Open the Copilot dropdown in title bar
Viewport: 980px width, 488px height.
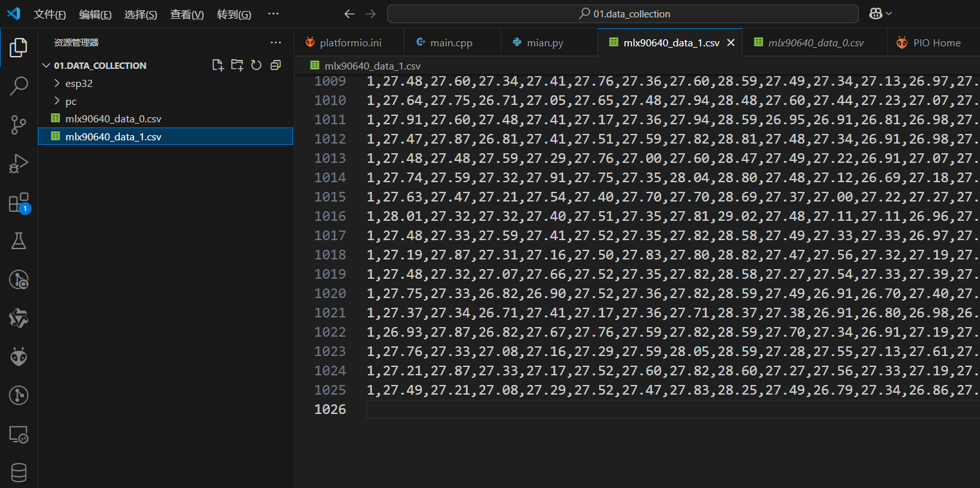tap(880, 14)
